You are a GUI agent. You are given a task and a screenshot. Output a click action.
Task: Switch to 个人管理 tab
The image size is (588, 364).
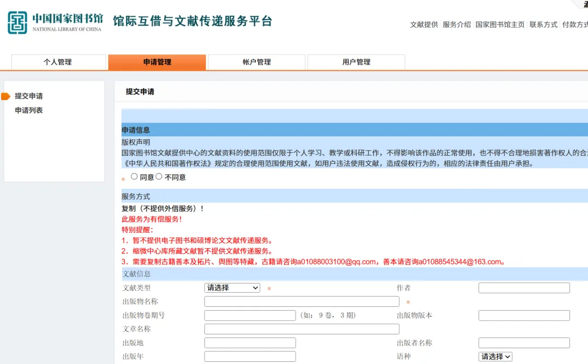pos(58,62)
